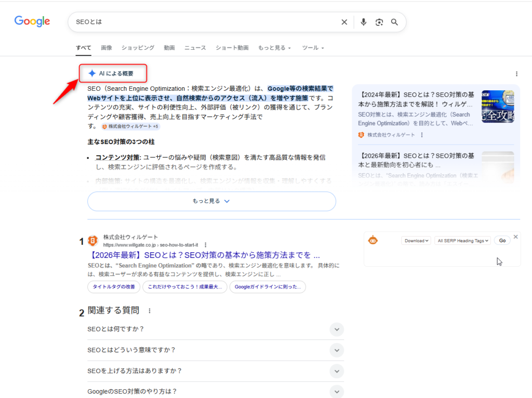Open the All SERP Heading Tags dropdown
The height and width of the screenshot is (398, 532).
462,241
